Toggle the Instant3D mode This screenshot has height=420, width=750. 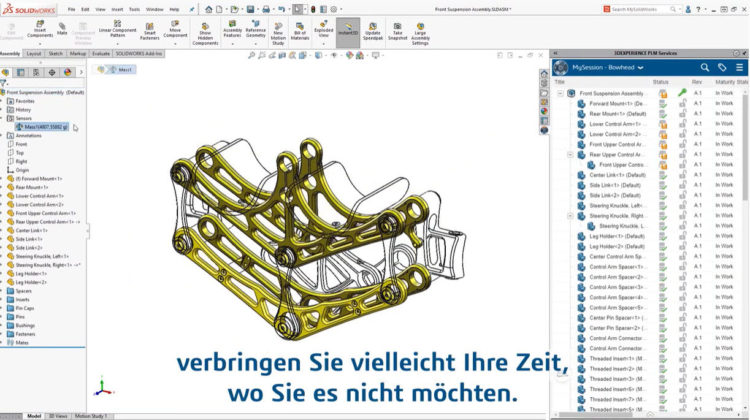tap(347, 30)
